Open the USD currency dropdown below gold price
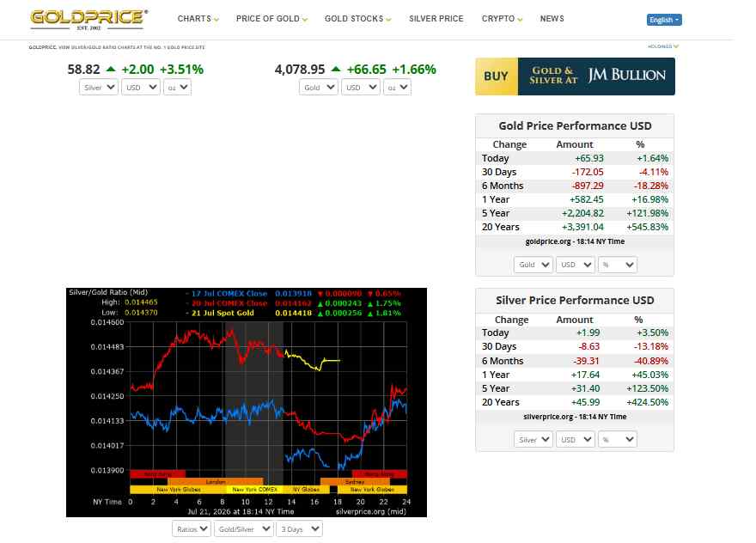This screenshot has height=543, width=756. pyautogui.click(x=361, y=88)
